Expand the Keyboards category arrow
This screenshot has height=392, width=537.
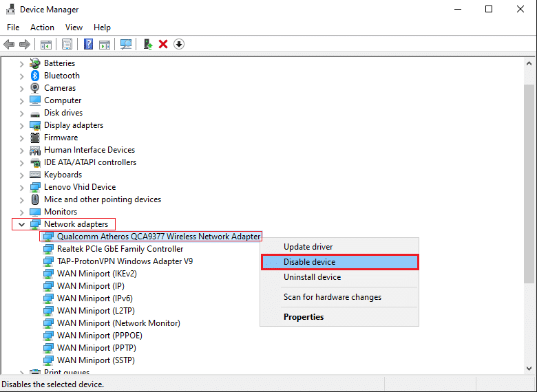pos(21,175)
